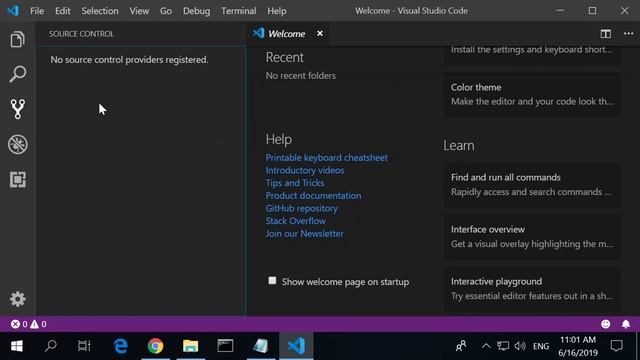Open the terminal window taskbar icon
Image resolution: width=640 pixels, height=360 pixels.
click(225, 346)
